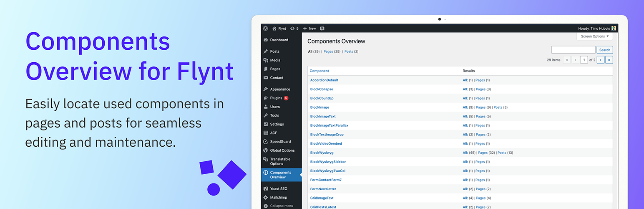
Task: Click the Yoast SEO icon in the sidebar
Action: 266,189
